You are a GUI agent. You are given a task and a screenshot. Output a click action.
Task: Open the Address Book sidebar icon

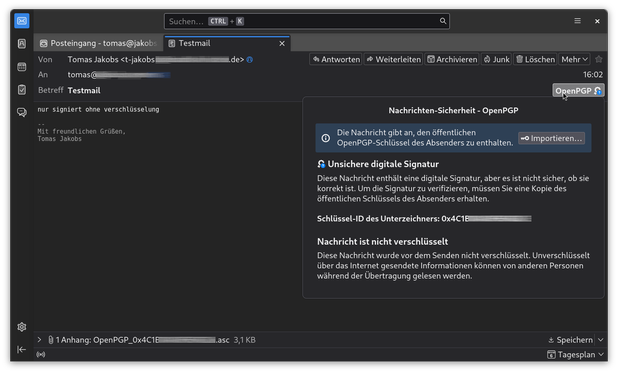tap(22, 43)
